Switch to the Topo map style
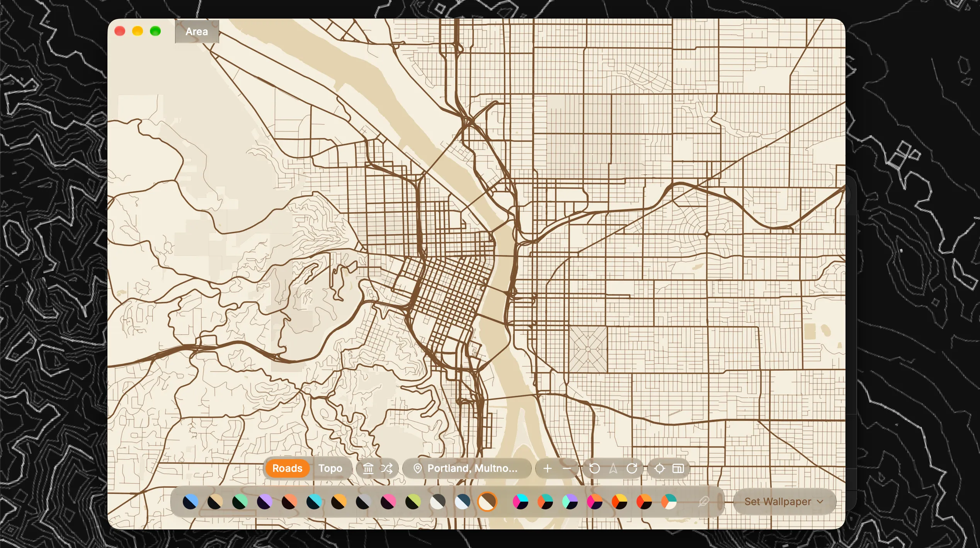 point(330,468)
